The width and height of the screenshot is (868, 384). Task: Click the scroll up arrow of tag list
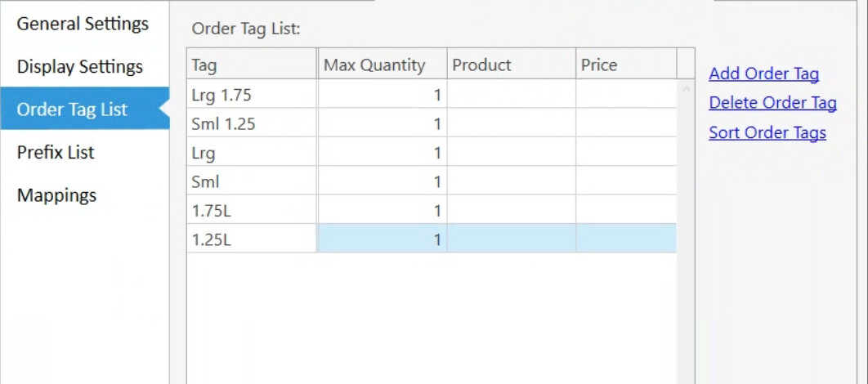pyautogui.click(x=687, y=89)
